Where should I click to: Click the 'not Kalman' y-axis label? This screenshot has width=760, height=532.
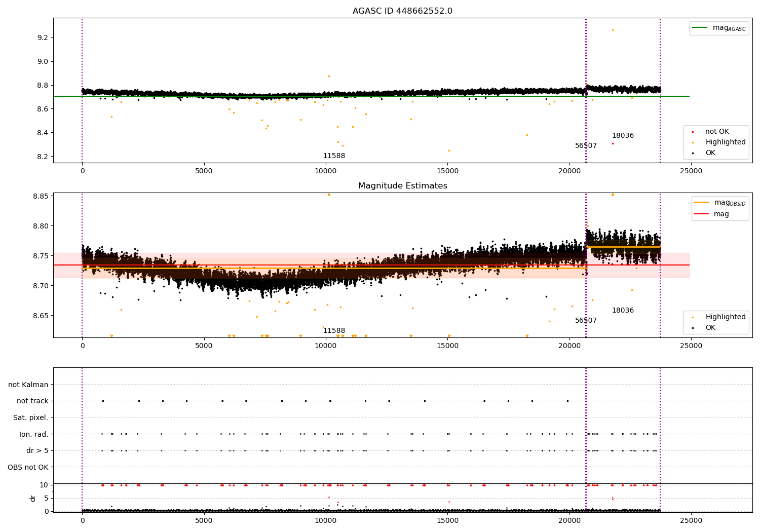[28, 385]
